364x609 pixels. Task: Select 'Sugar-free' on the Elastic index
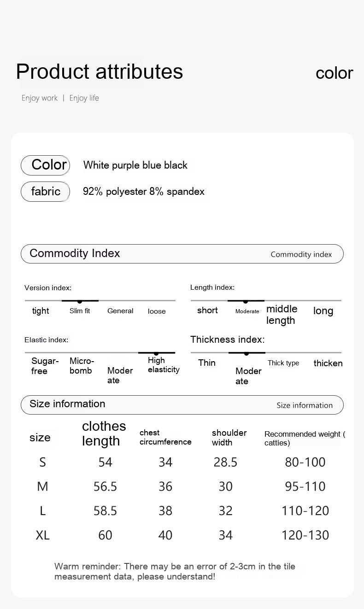[45, 366]
